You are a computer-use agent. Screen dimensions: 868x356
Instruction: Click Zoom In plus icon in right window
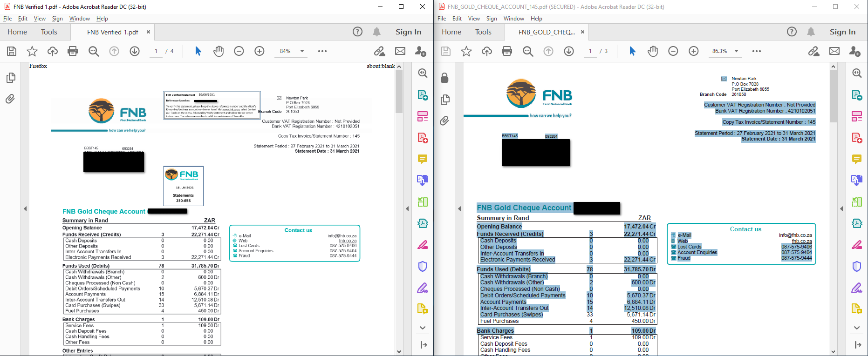[x=694, y=51]
